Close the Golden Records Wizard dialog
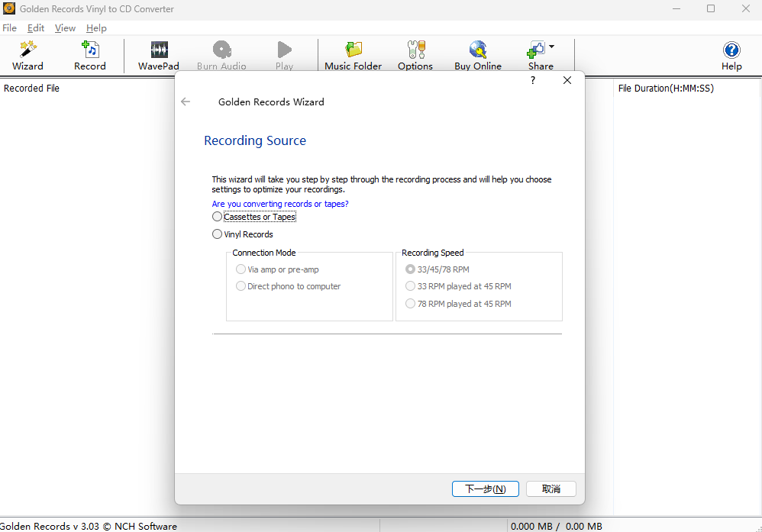 tap(567, 80)
